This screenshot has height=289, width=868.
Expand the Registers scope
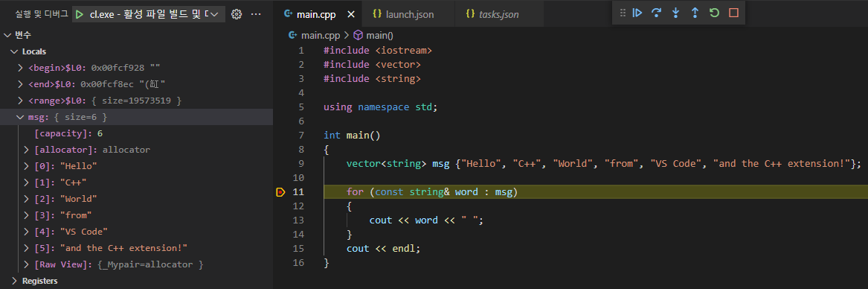(14, 281)
